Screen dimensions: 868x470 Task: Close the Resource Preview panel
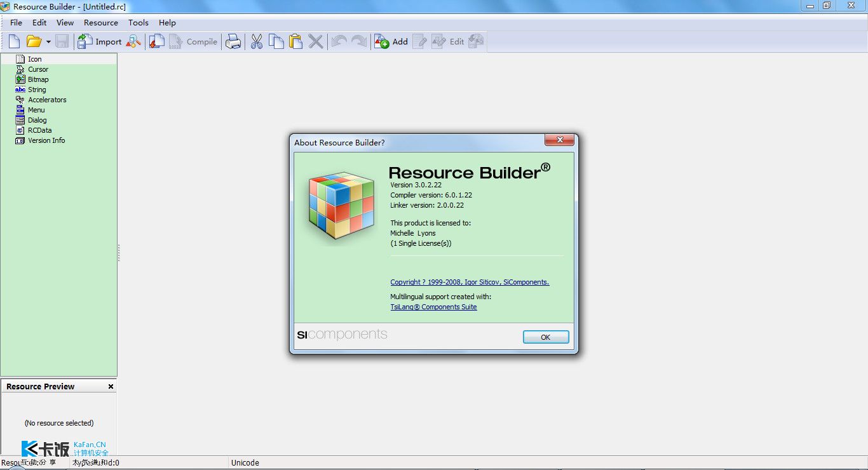tap(111, 386)
